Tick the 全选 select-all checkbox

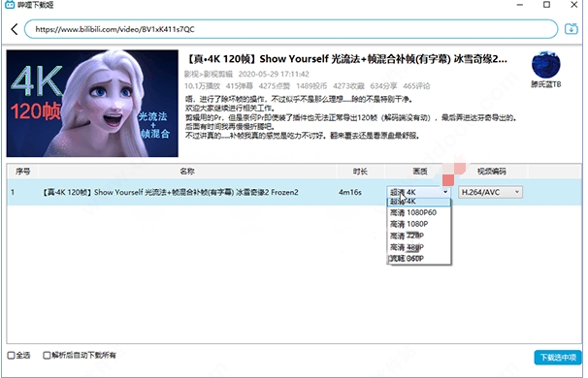12,355
